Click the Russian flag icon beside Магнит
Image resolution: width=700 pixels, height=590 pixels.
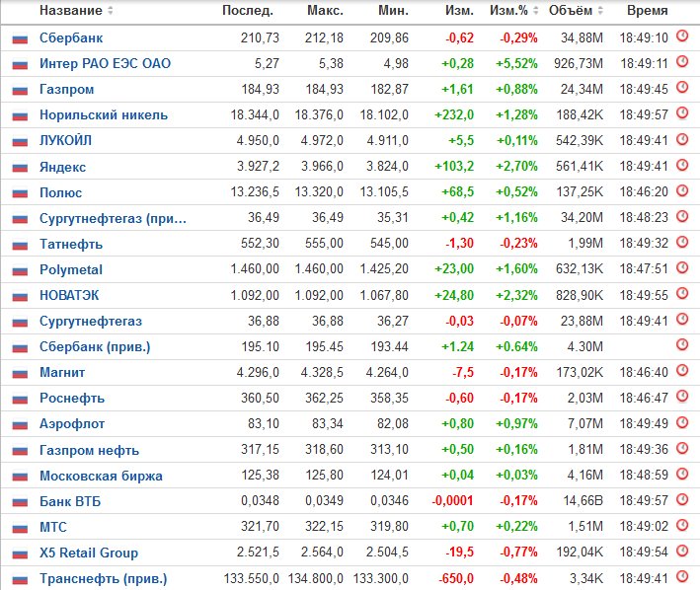[20, 374]
